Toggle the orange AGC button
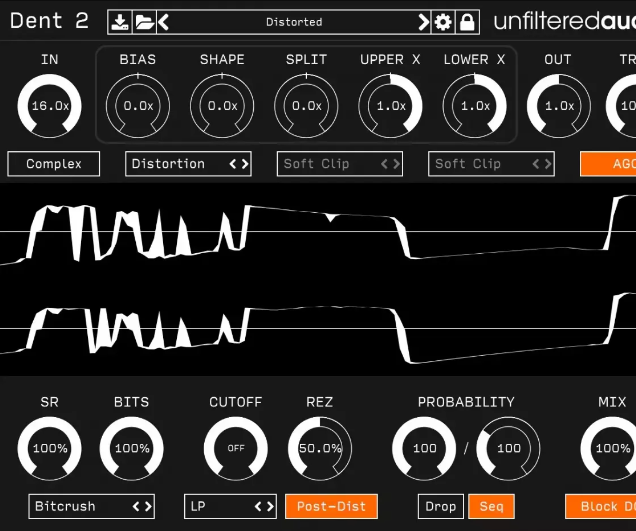This screenshot has width=636, height=531. (x=608, y=164)
